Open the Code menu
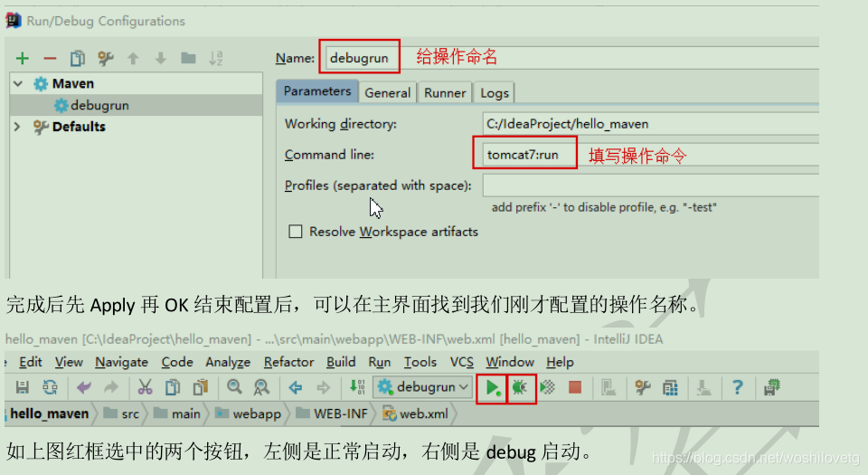The height and width of the screenshot is (475, 868). click(177, 362)
